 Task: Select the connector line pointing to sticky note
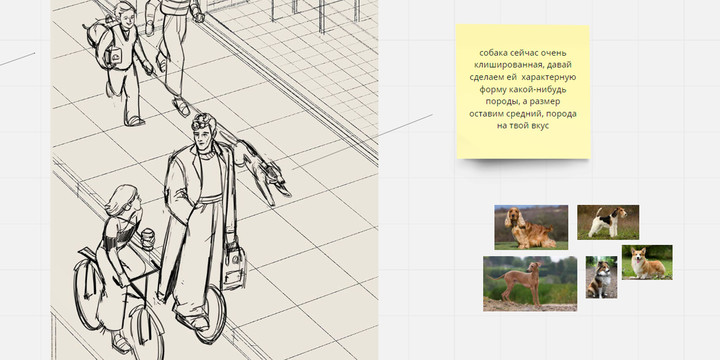tap(405, 125)
